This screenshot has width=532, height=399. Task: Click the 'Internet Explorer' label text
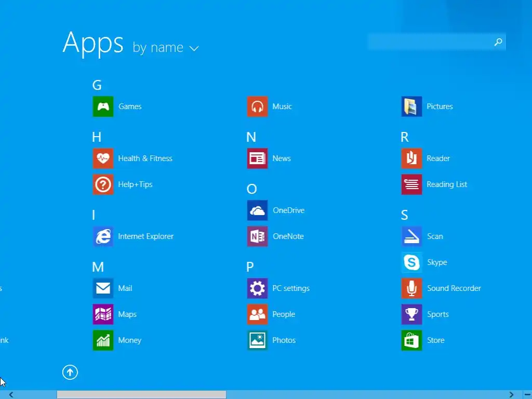146,236
